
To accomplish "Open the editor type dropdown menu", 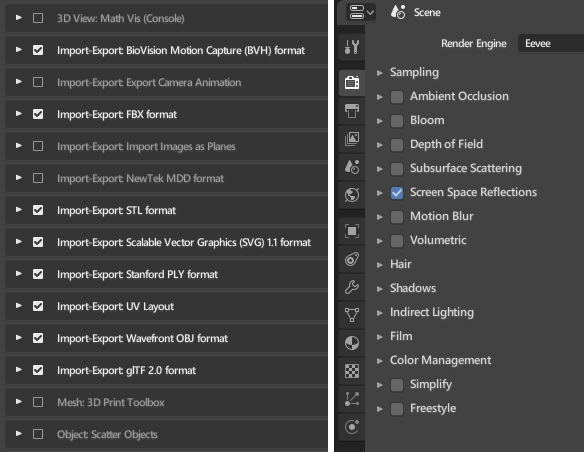I will click(x=361, y=12).
